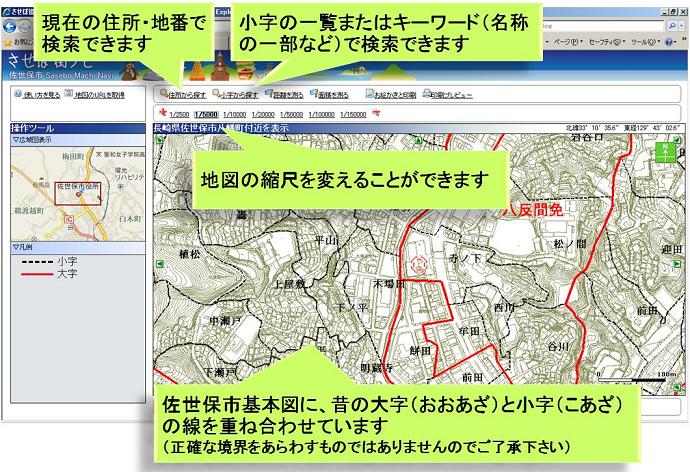
Task: Click the 植松 area label on the map
Action: tap(189, 254)
